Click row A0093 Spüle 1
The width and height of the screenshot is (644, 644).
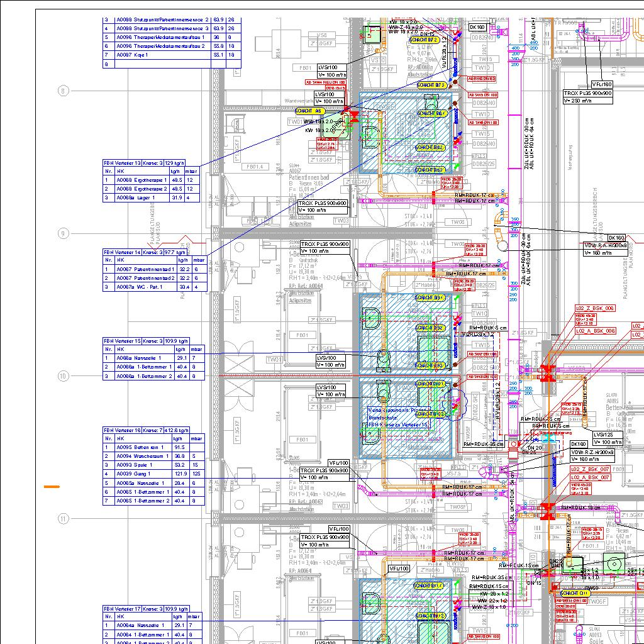(153, 465)
